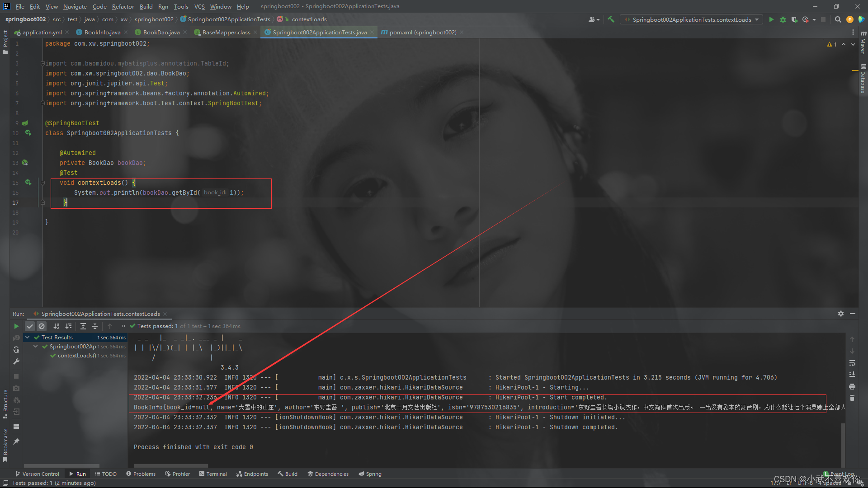Open Search Everywhere with the magnifier icon
The width and height of the screenshot is (868, 488).
(838, 19)
